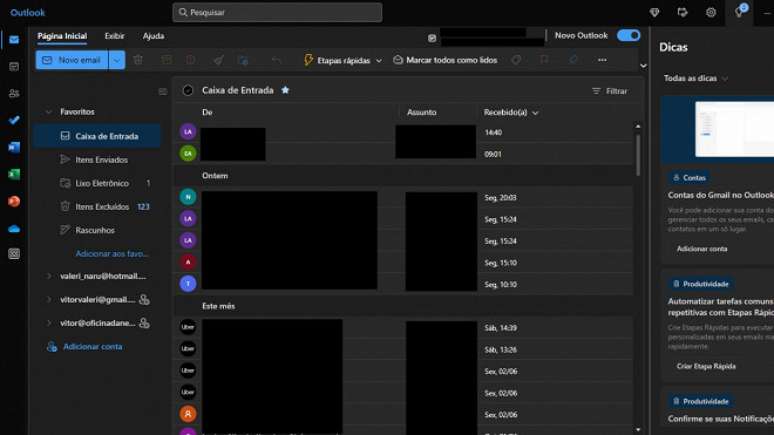Expand the vitorvaleri@gmail account

[x=48, y=299]
